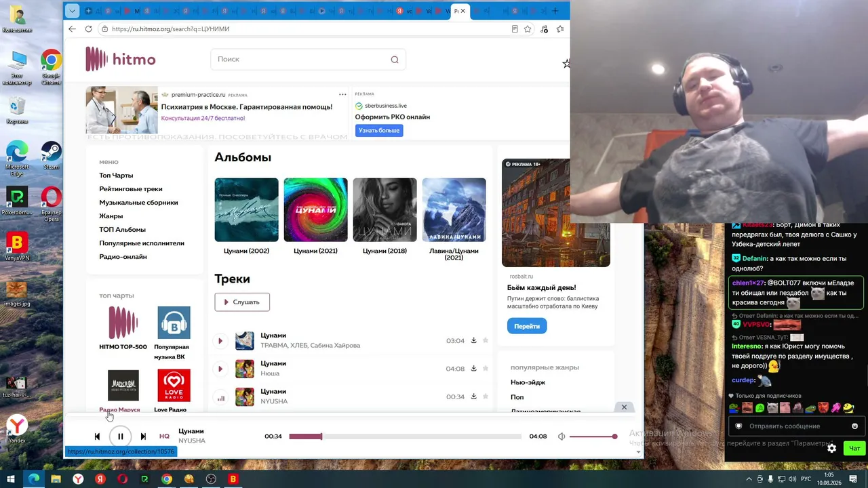Open Love Радио station
The image size is (868, 488).
[174, 390]
